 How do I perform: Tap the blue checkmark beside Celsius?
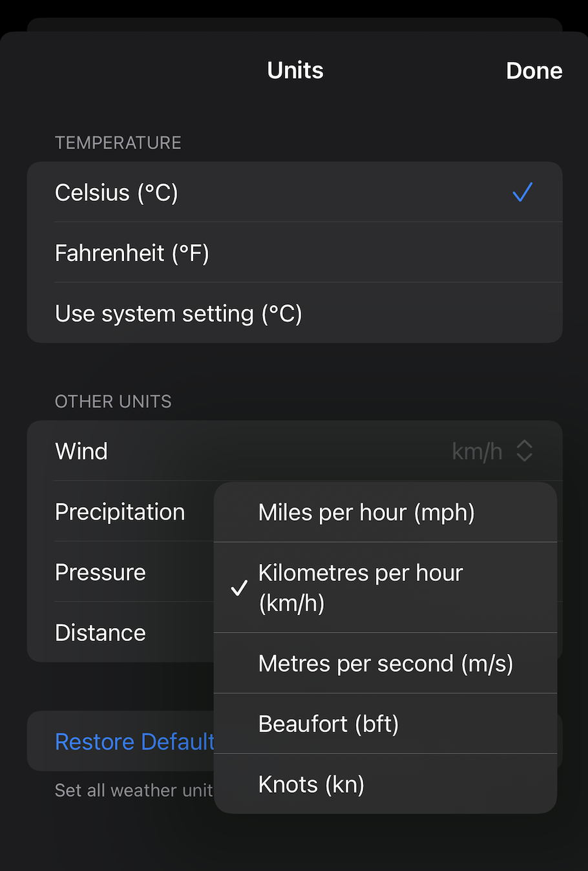coord(522,192)
